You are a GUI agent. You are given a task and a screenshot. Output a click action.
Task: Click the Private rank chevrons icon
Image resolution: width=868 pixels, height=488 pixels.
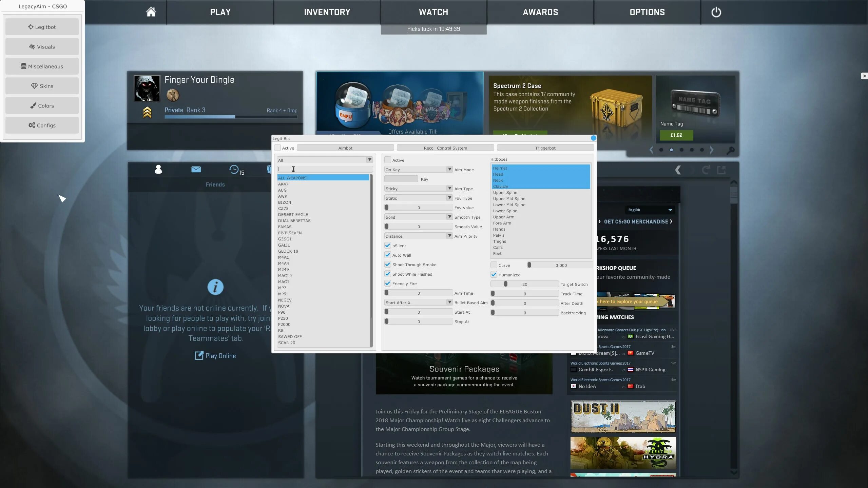click(147, 112)
